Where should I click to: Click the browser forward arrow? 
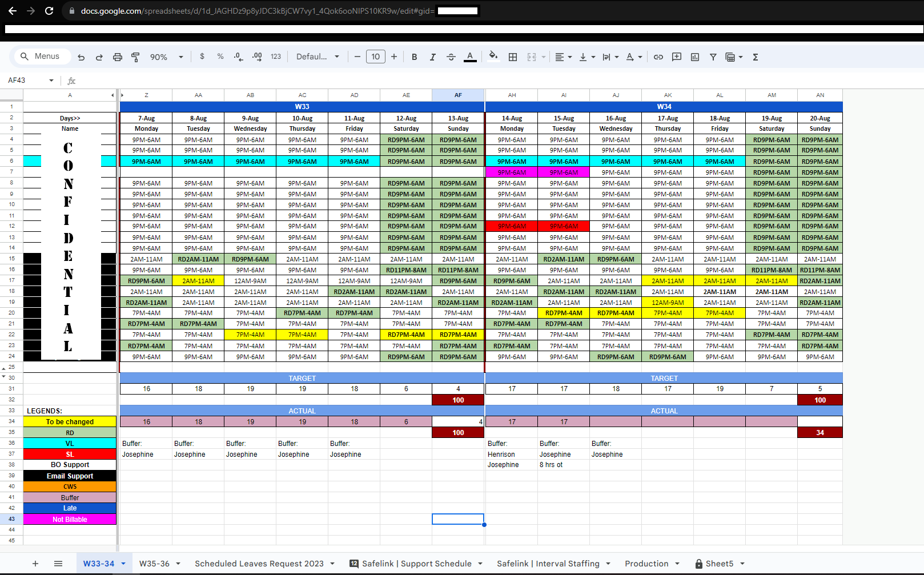coord(31,11)
